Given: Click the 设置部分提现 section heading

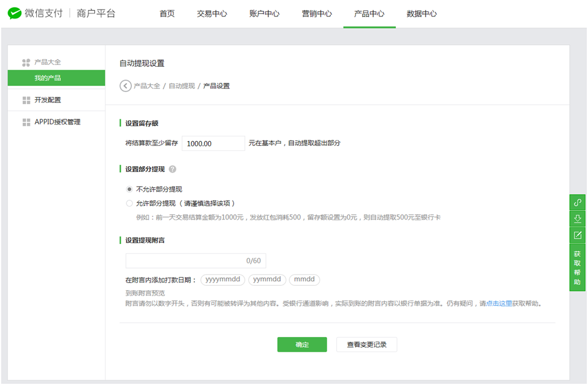Looking at the screenshot, I should [145, 169].
